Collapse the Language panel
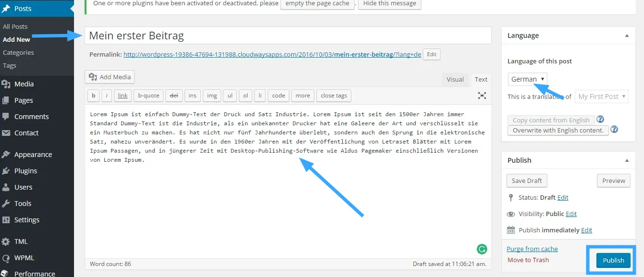The image size is (644, 277). click(x=627, y=36)
